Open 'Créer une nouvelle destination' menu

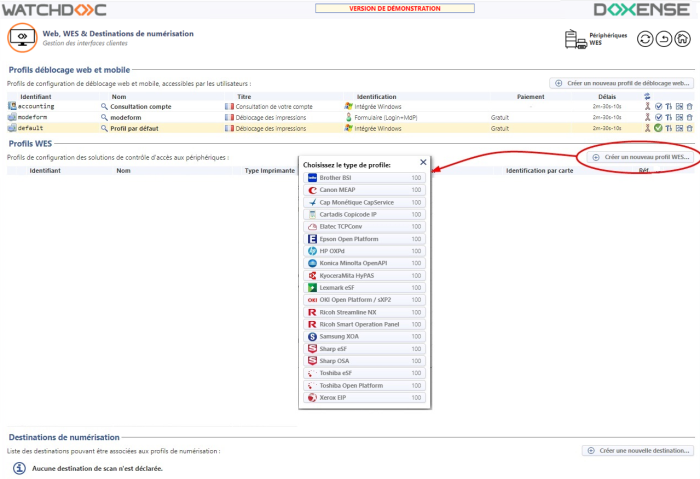[x=638, y=451]
